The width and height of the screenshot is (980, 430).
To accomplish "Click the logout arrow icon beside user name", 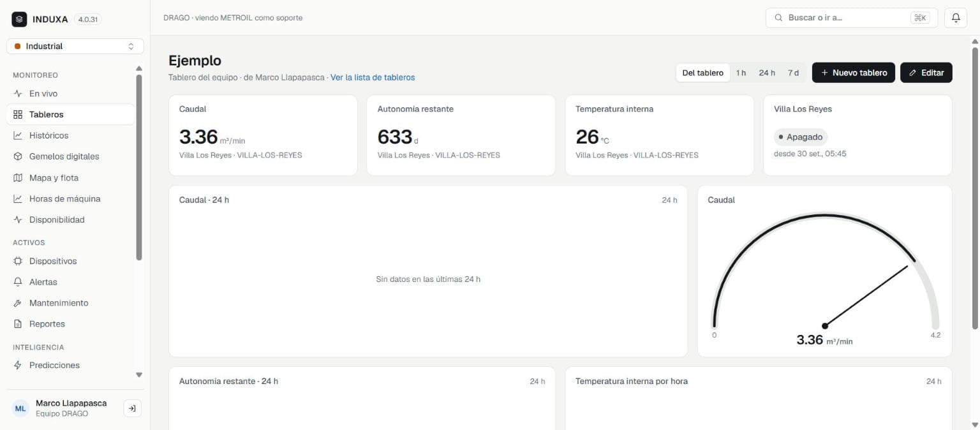I will pyautogui.click(x=132, y=408).
